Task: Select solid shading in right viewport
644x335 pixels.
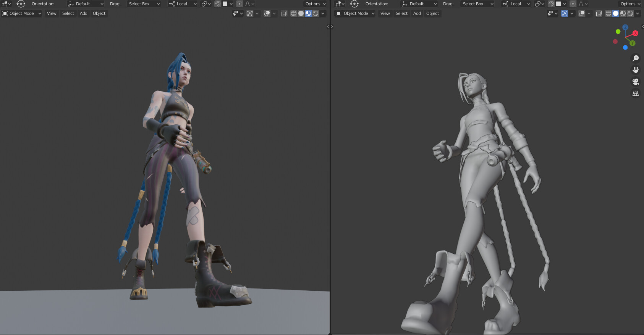Action: [x=616, y=13]
